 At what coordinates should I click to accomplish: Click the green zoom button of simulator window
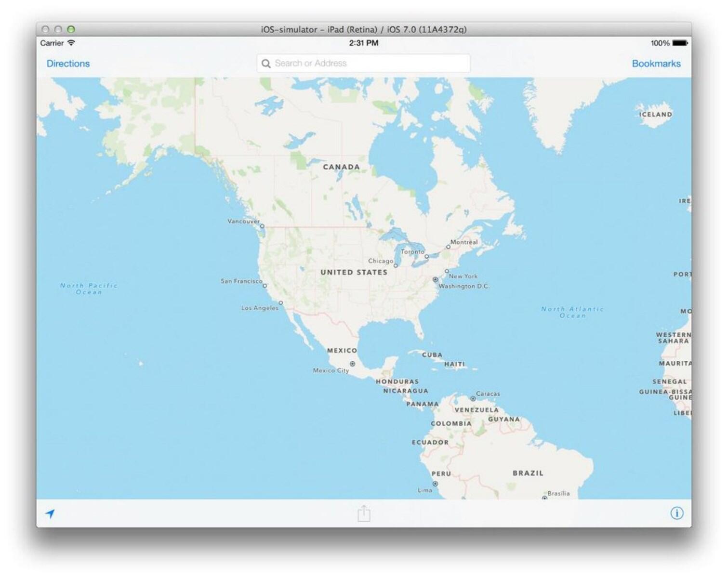[x=71, y=29]
